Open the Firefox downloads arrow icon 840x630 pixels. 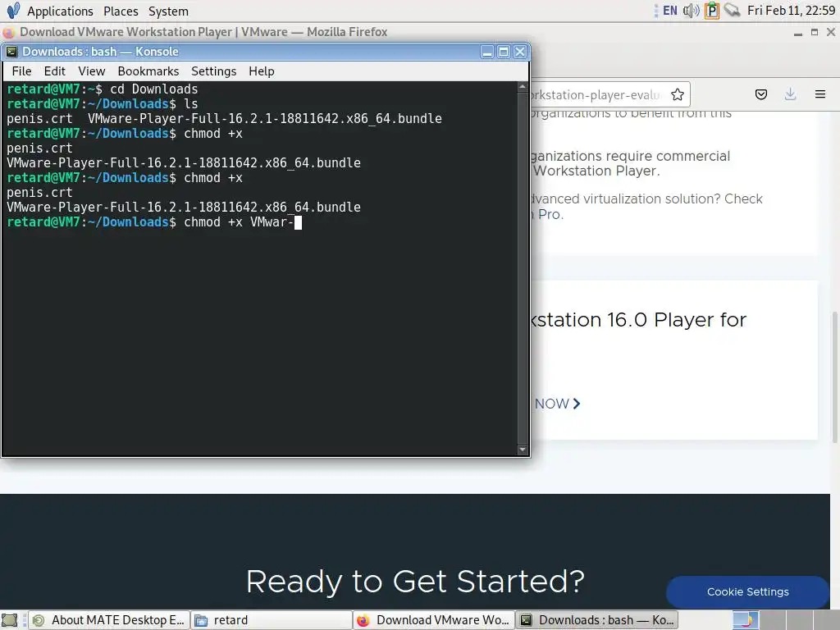click(790, 95)
